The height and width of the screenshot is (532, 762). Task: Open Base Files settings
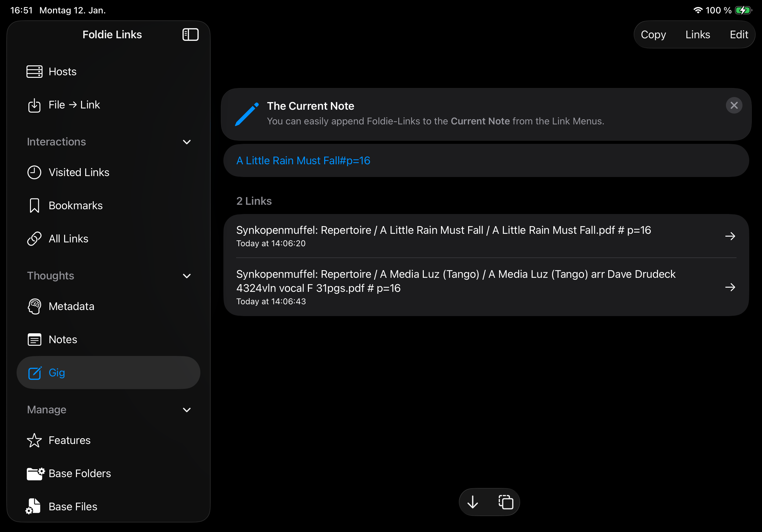point(73,507)
